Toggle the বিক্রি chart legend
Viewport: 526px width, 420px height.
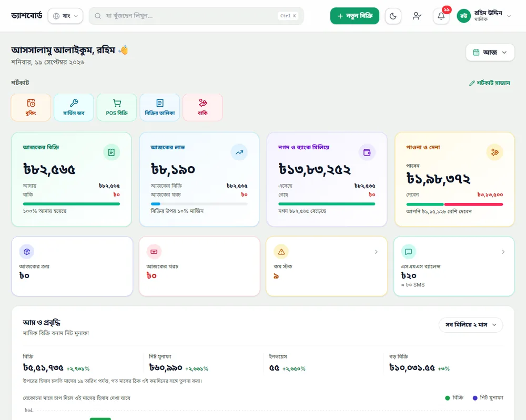[454, 397]
